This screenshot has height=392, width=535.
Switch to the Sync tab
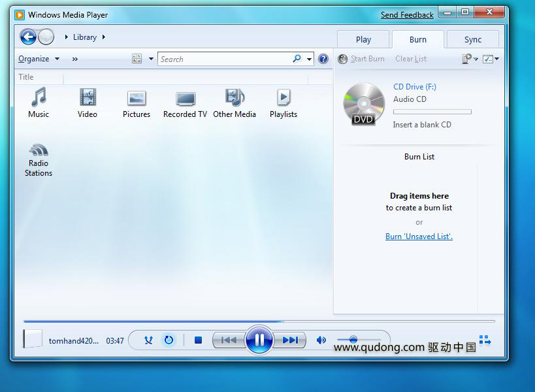(472, 39)
